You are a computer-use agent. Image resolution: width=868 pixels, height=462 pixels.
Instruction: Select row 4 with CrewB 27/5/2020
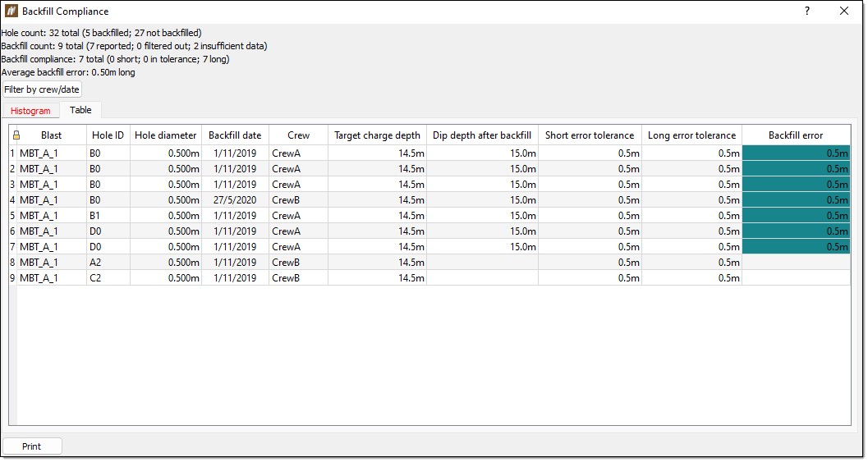[x=429, y=199]
